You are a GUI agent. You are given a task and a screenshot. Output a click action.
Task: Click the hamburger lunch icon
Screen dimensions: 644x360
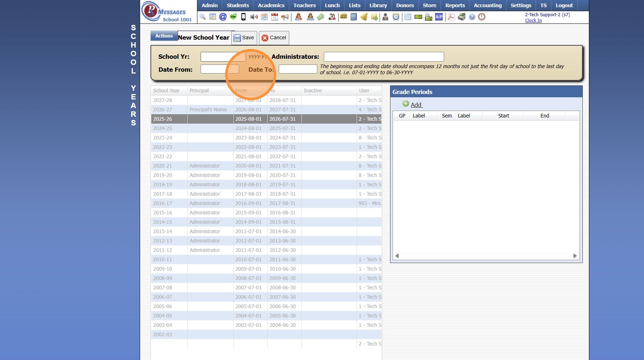[344, 17]
